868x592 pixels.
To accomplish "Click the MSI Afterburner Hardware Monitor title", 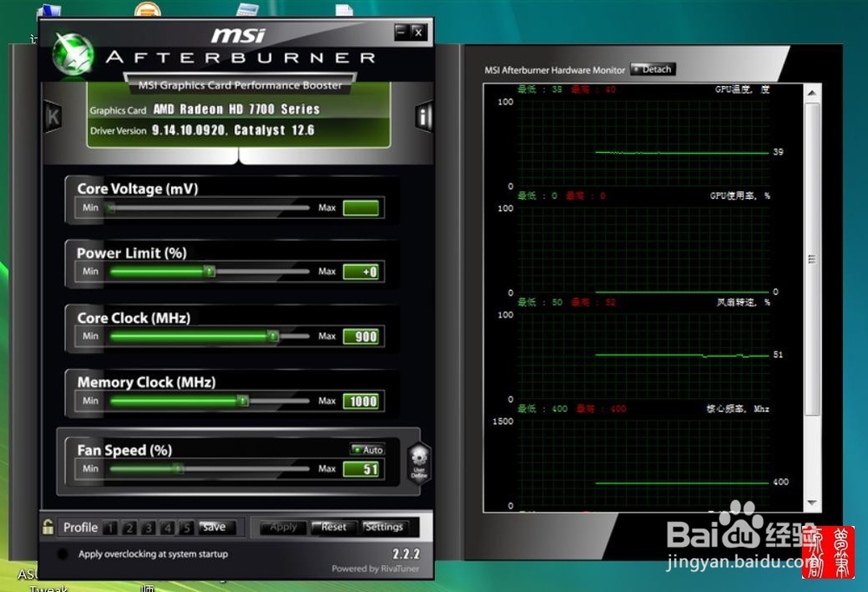I will [555, 70].
